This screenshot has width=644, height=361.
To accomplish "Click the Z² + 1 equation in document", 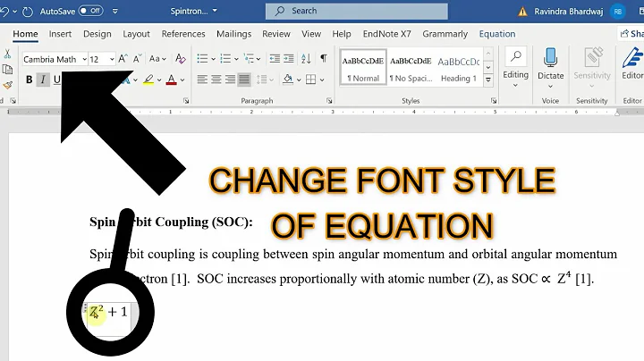I will click(x=109, y=312).
